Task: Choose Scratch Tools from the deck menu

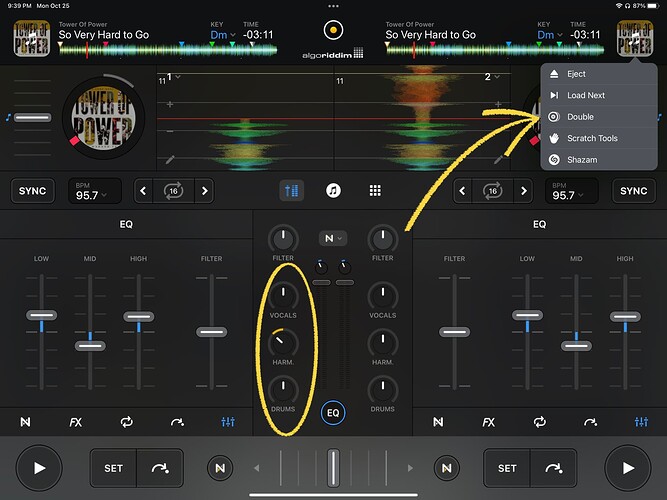Action: (599, 138)
